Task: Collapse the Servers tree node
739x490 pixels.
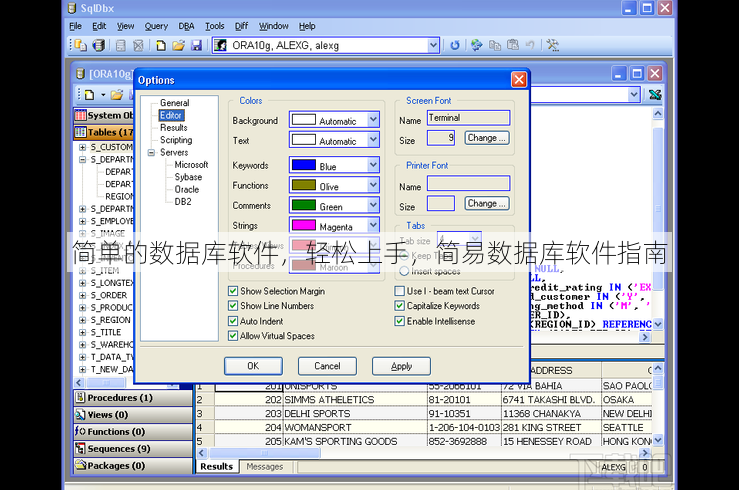Action: coord(151,153)
